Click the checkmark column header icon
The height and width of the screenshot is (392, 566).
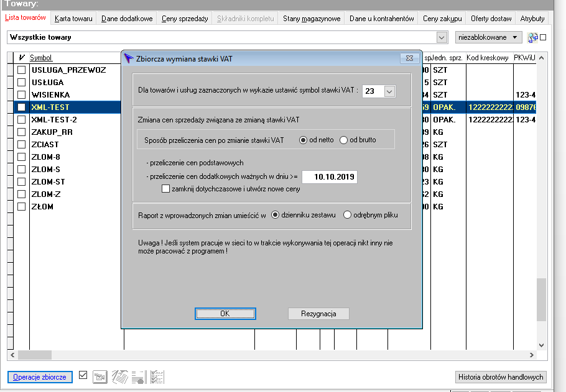pos(22,58)
